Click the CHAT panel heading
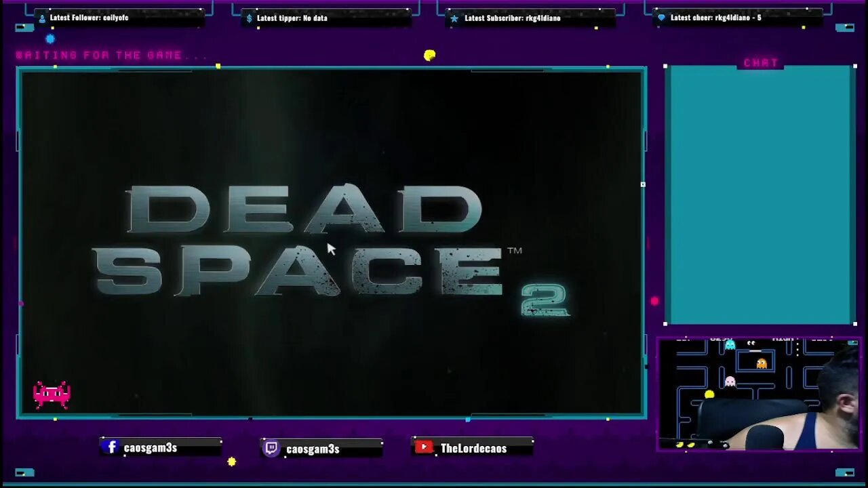 click(x=761, y=63)
